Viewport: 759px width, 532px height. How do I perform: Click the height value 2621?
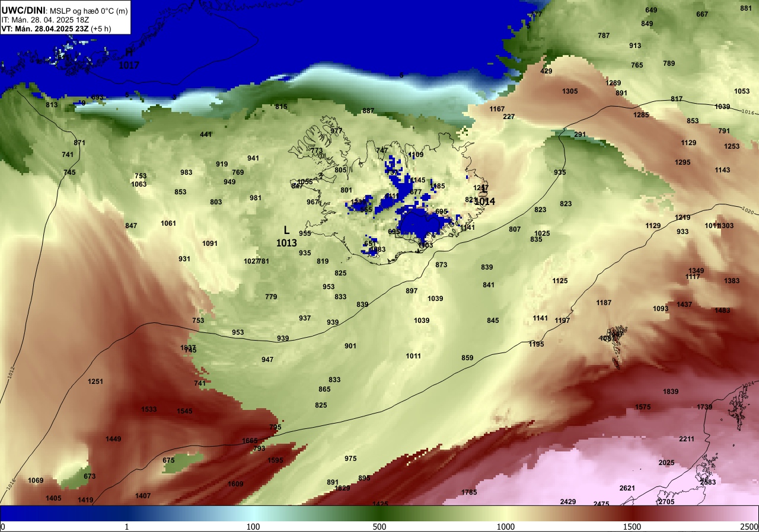point(627,488)
